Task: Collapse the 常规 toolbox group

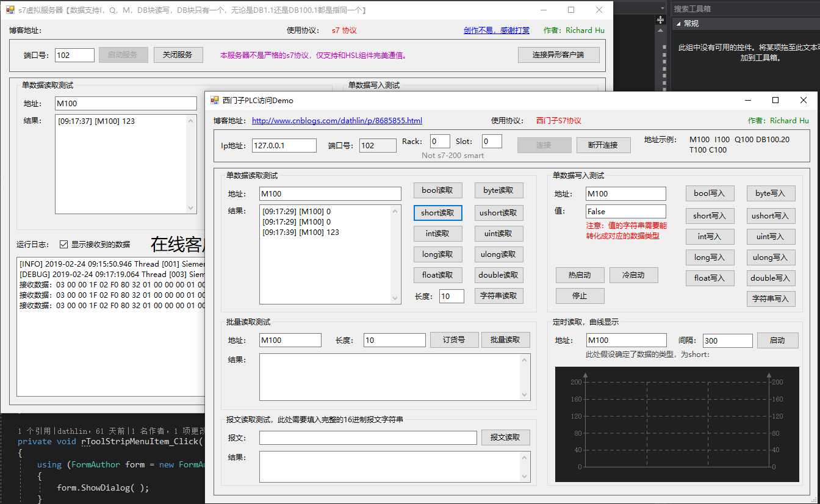Action: (678, 24)
